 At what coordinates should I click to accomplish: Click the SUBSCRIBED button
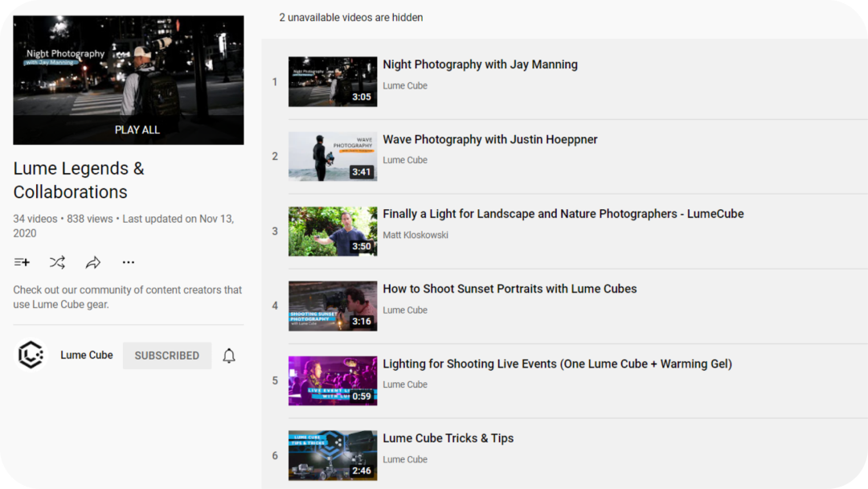tap(167, 355)
